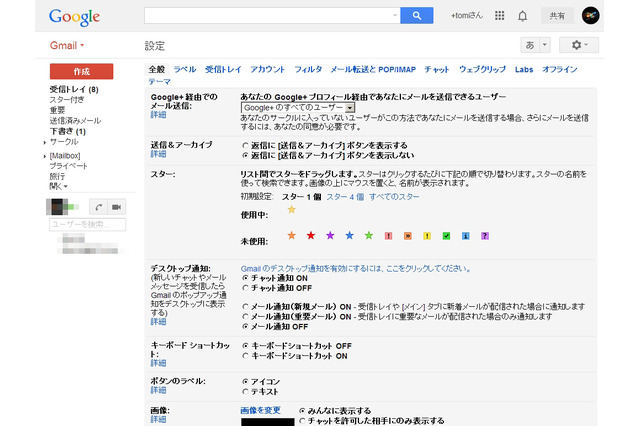Select キーボードショートカット ON radio
Viewport: 640px width, 426px height.
click(x=245, y=356)
